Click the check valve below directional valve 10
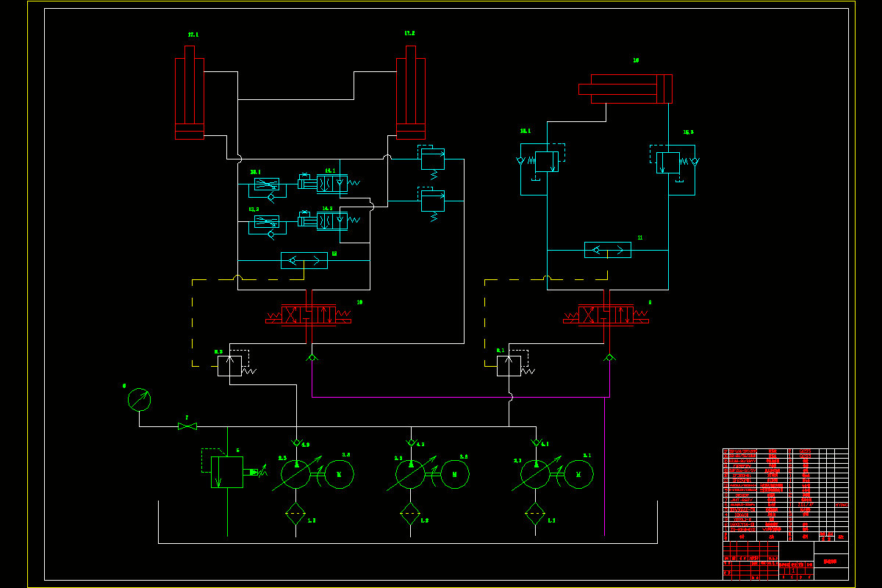Viewport: 882px width, 588px height. (312, 357)
